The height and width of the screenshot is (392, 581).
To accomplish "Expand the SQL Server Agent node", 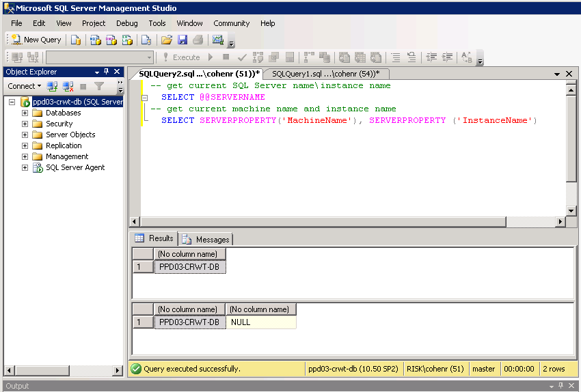I will pyautogui.click(x=25, y=168).
